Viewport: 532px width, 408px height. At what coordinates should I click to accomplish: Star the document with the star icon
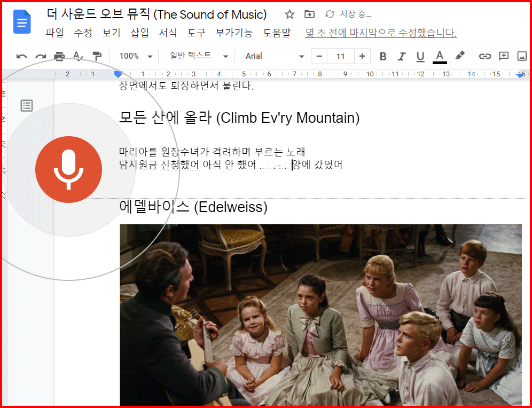(290, 14)
